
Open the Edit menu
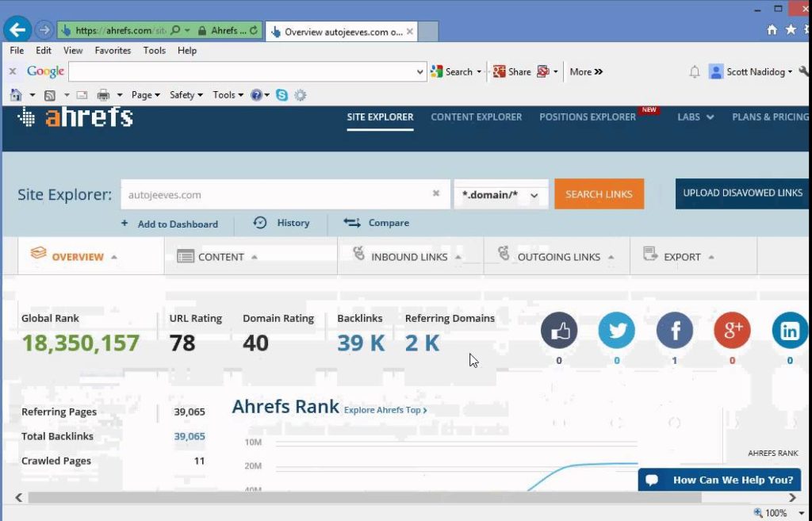click(x=44, y=50)
